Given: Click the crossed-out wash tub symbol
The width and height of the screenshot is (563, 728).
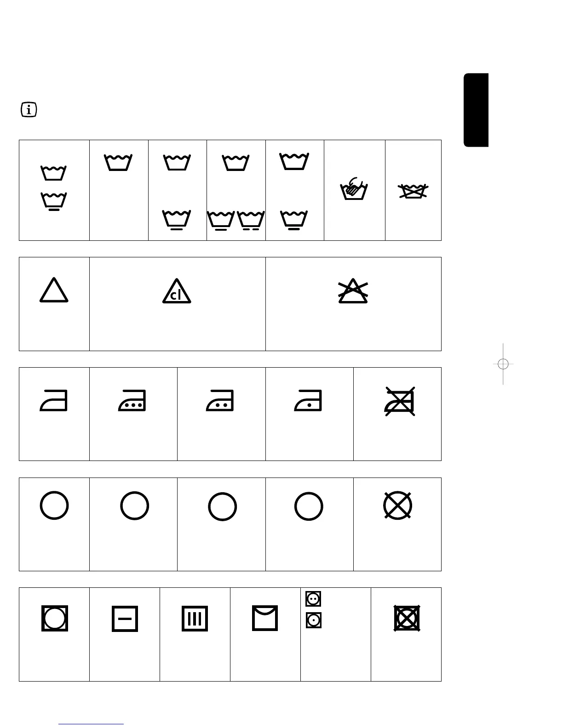Looking at the screenshot, I should [413, 191].
